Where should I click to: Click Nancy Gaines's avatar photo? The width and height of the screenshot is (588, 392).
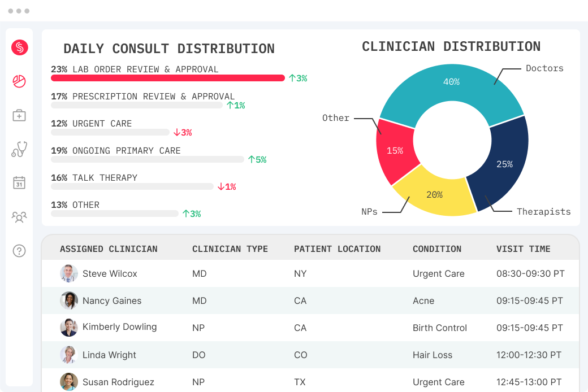click(x=68, y=300)
